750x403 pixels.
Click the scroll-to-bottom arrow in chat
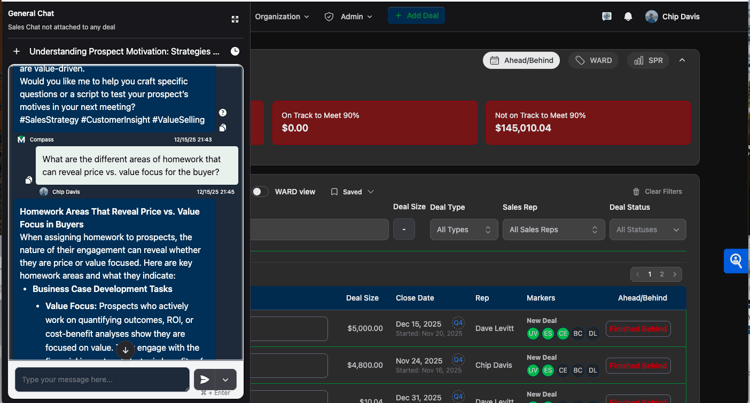coord(125,350)
